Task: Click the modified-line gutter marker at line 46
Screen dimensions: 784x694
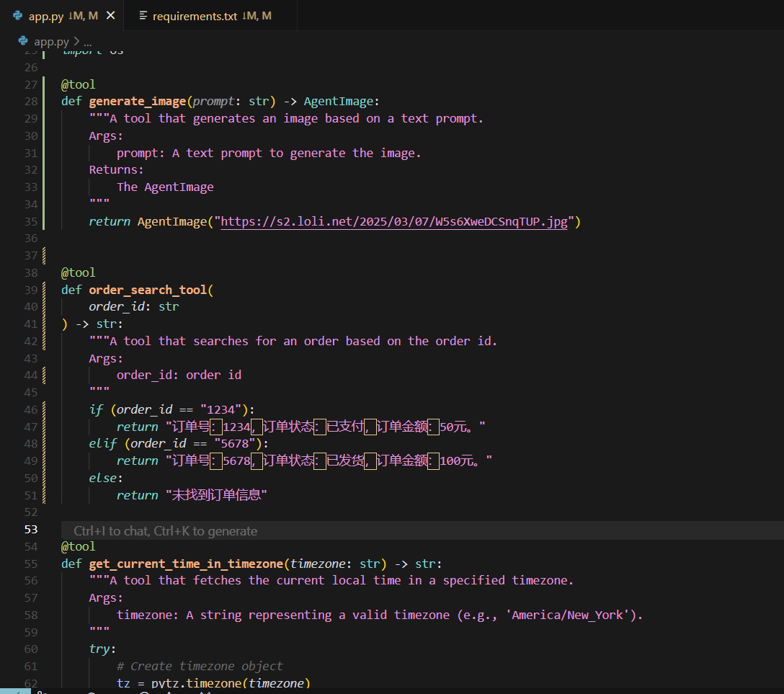Action: click(x=45, y=409)
